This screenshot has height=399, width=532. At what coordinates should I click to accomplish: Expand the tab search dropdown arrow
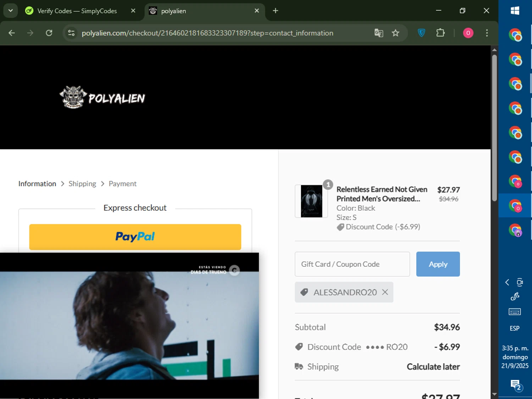coord(11,11)
